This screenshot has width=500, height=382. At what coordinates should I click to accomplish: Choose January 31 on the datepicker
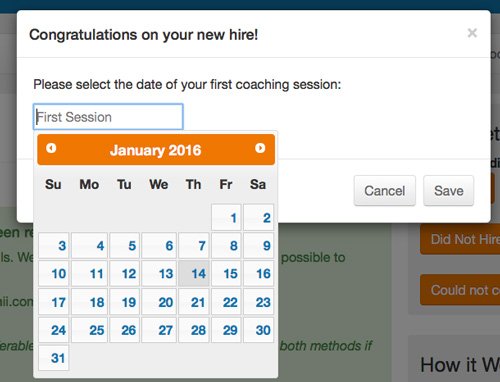[54, 358]
